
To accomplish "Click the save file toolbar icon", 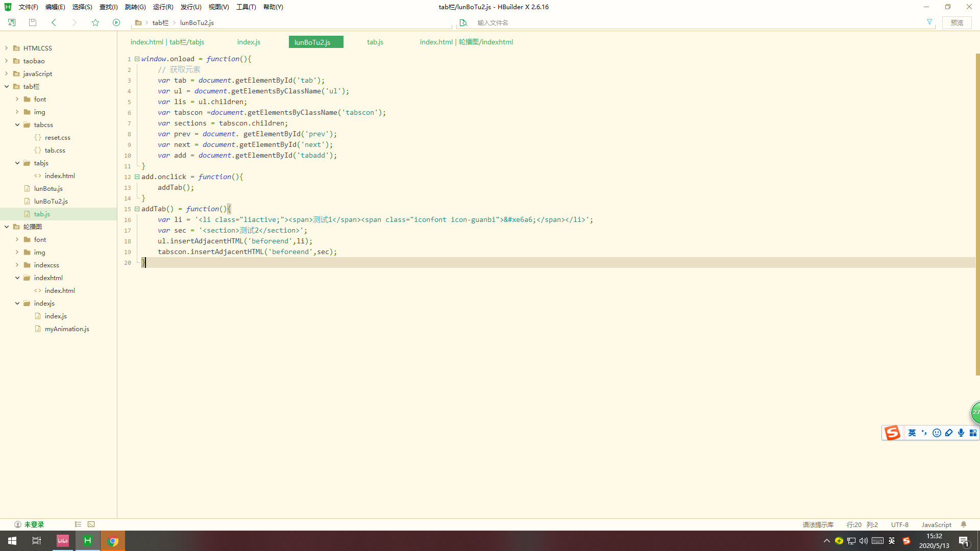I will [33, 22].
